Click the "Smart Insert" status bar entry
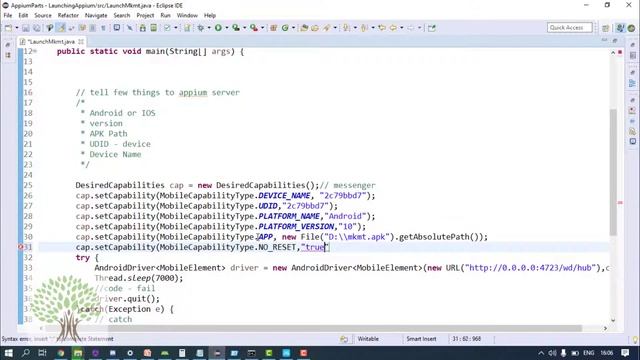The width and height of the screenshot is (640, 360). point(421,339)
